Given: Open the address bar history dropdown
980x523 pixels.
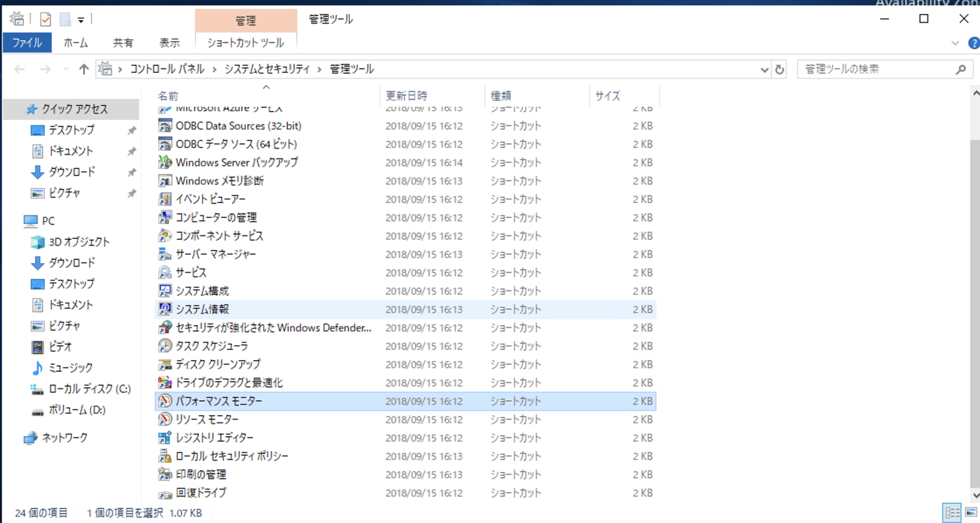Looking at the screenshot, I should click(x=764, y=70).
